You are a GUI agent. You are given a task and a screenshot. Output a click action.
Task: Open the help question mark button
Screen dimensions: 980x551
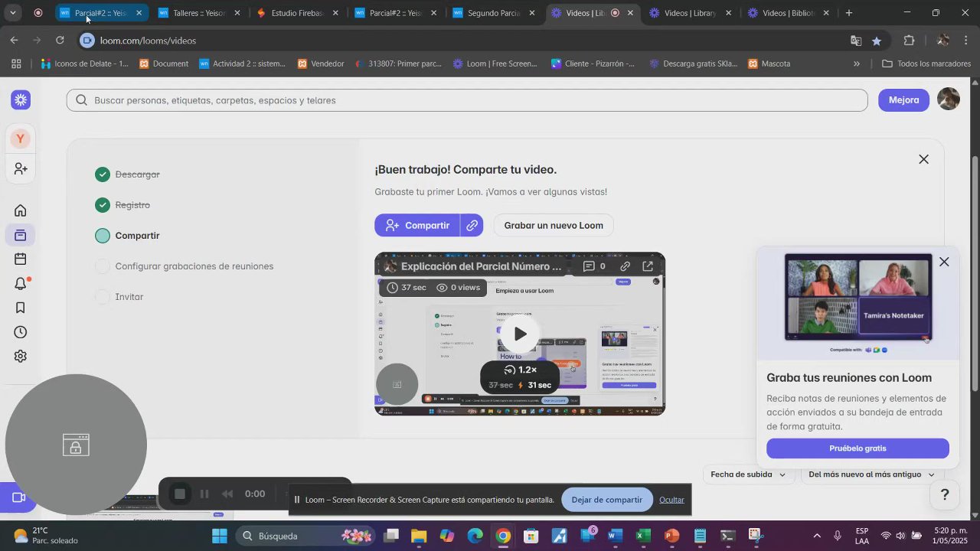point(945,495)
